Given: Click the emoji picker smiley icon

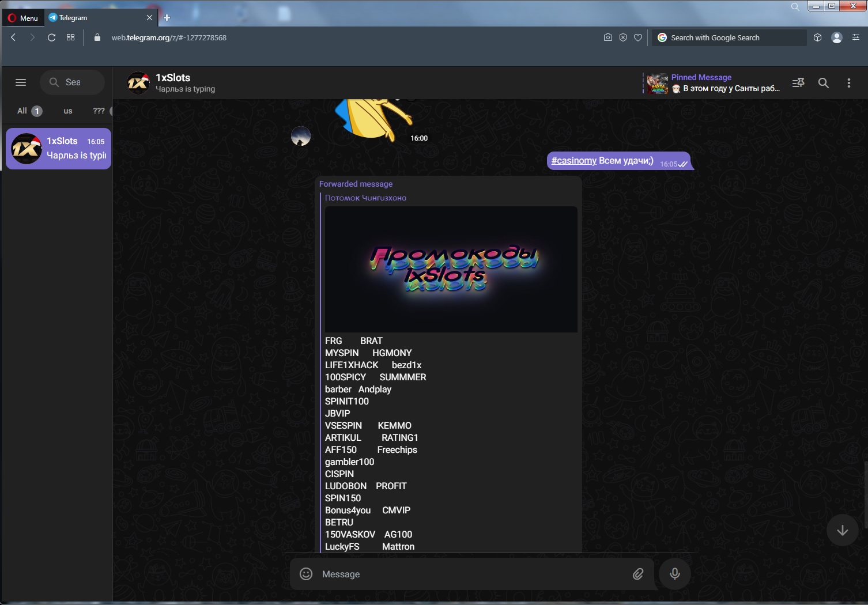Looking at the screenshot, I should point(306,574).
